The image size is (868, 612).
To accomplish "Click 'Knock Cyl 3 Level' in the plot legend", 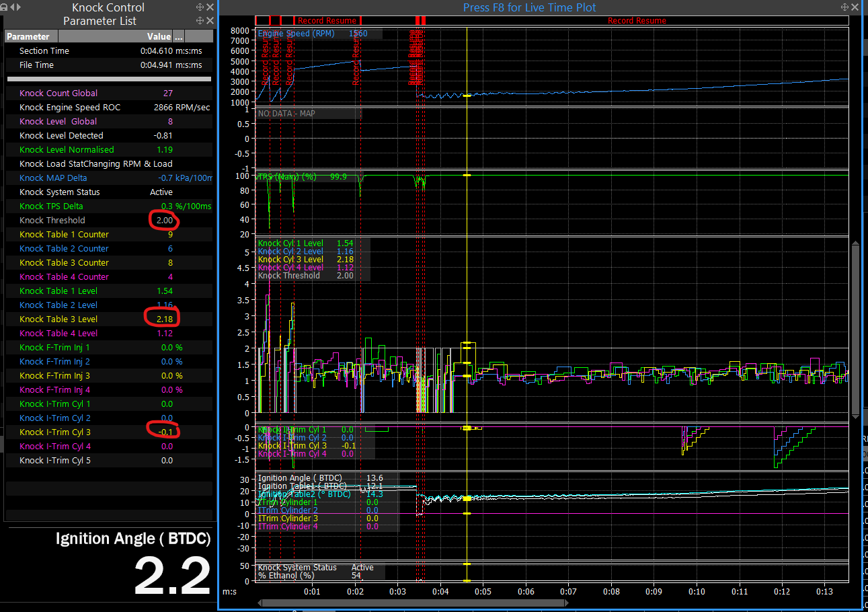I will coord(291,260).
